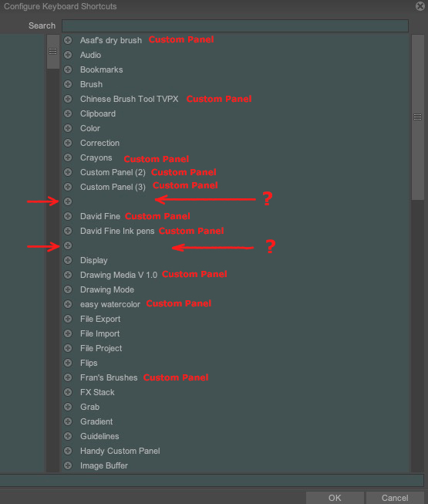Expand the Audio shortcuts category
Image resolution: width=428 pixels, height=504 pixels.
coord(68,55)
